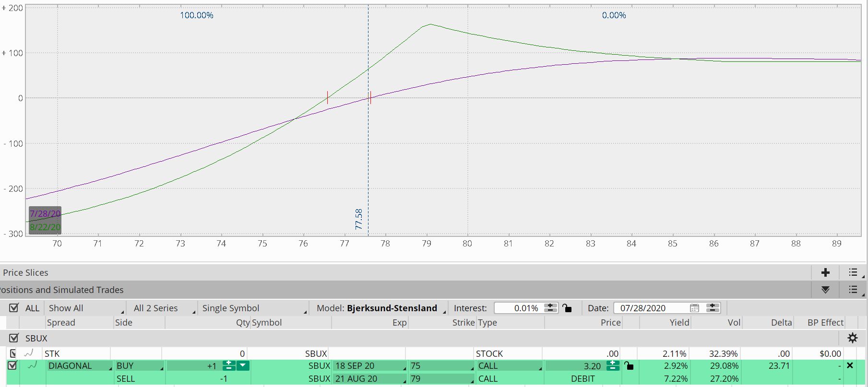Open quantity dropdown arrow next to +1
The height and width of the screenshot is (387, 868).
243,366
